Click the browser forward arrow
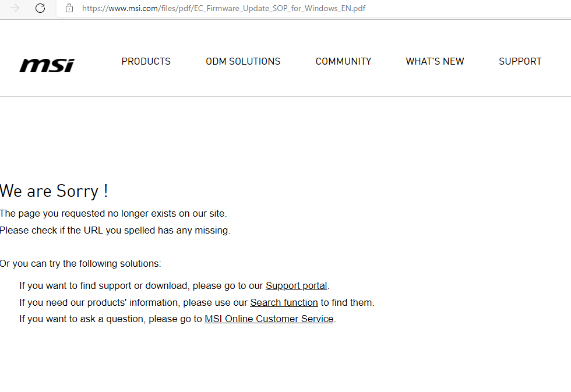Image resolution: width=571 pixels, height=392 pixels. (x=15, y=8)
